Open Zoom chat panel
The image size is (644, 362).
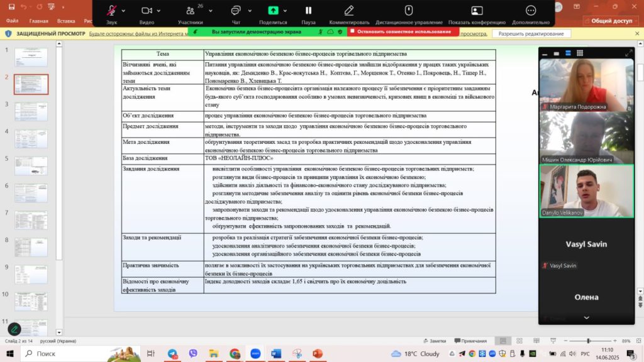[236, 11]
